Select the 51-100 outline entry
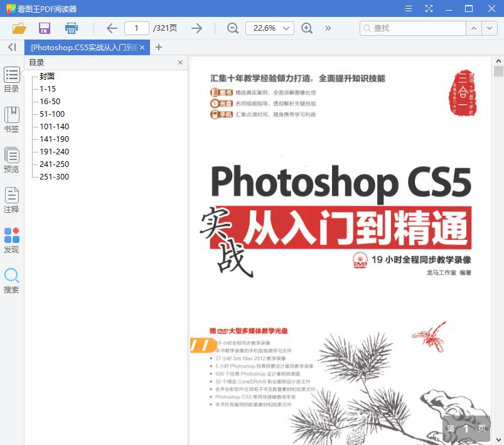Screen dimensions: 504x445 point(52,114)
